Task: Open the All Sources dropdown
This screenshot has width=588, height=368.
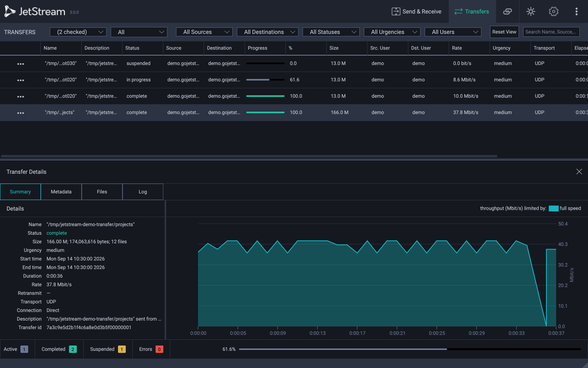Action: point(205,32)
